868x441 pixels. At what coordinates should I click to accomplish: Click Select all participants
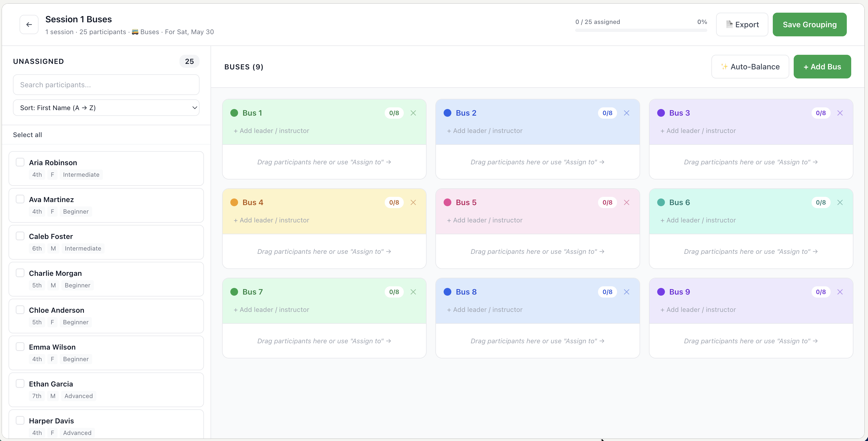27,135
